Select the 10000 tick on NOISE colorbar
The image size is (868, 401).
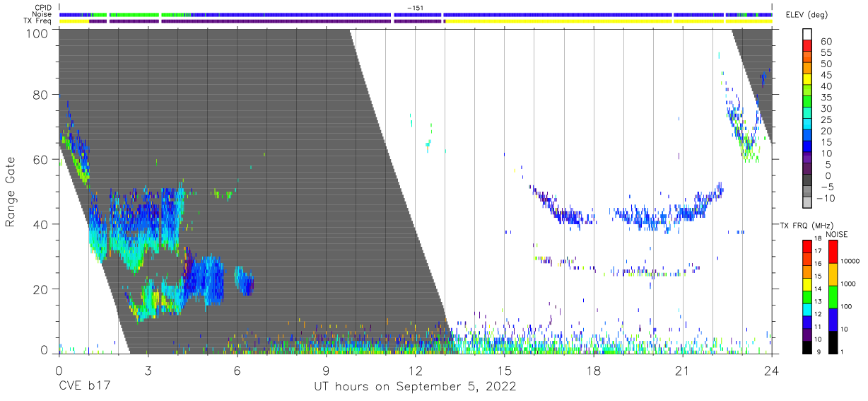pyautogui.click(x=850, y=261)
